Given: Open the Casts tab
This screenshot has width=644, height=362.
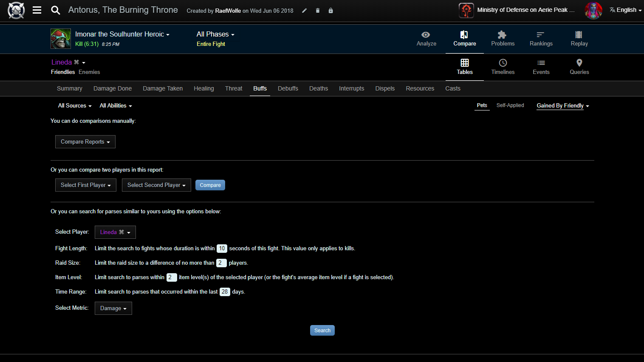Looking at the screenshot, I should [453, 88].
